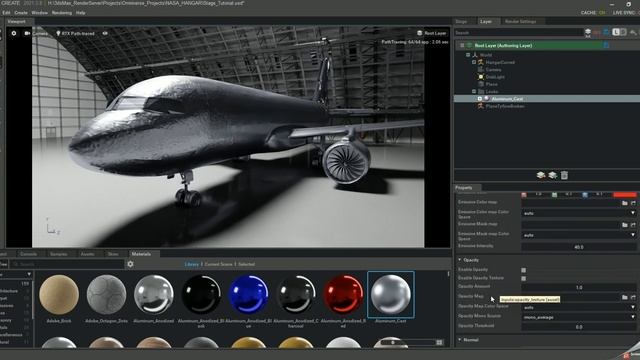Click Opacity Threshold value 0.0 field
Image resolution: width=640 pixels, height=360 pixels.
pos(579,327)
